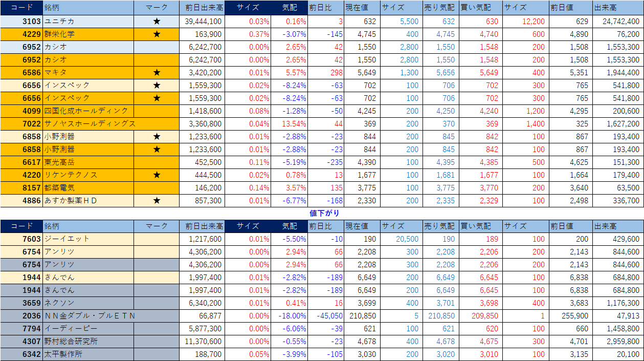Select the 39,444,100 previous volume cell
The height and width of the screenshot is (361, 644).
[x=202, y=22]
